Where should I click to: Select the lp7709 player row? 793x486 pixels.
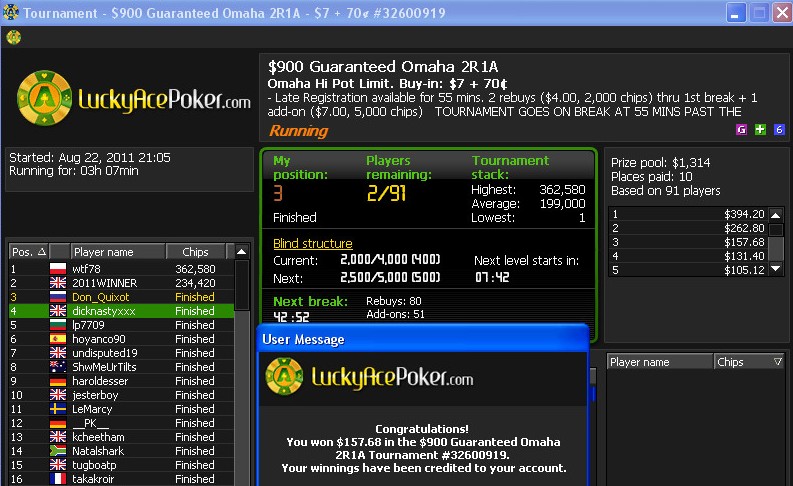(x=121, y=325)
